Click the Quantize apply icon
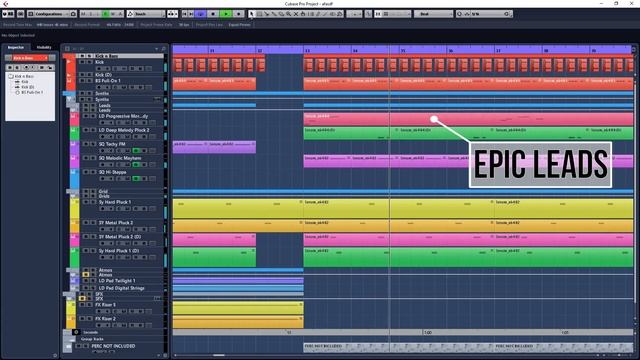640x360 pixels. click(x=460, y=14)
